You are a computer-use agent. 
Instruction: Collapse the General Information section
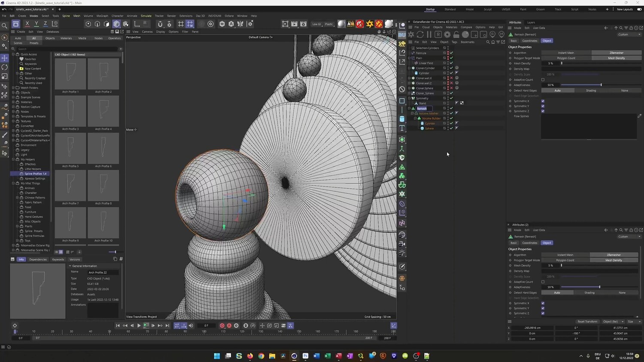click(x=70, y=266)
